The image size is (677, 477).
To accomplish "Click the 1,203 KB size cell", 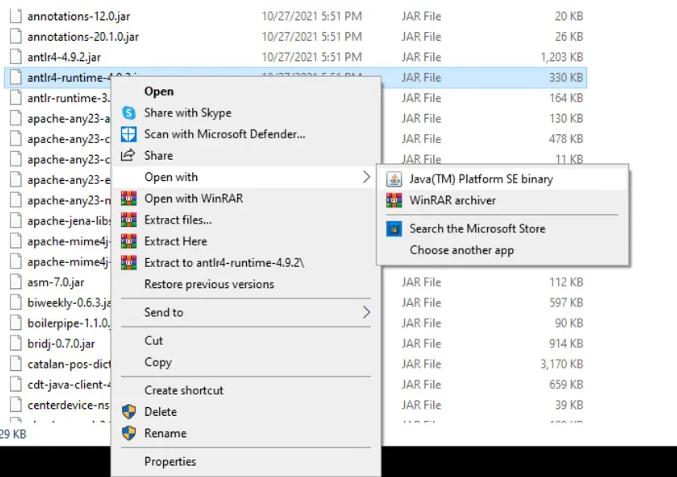I will pos(562,57).
